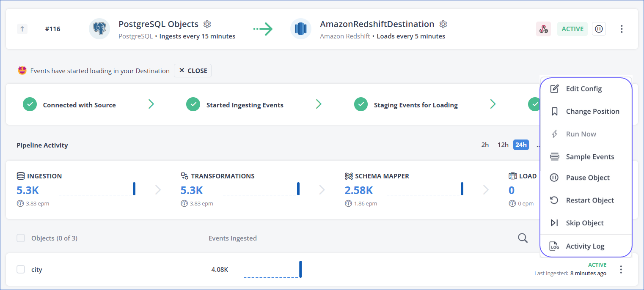This screenshot has height=290, width=644.
Task: Click the star-eyes emoji notification icon
Action: tap(22, 71)
